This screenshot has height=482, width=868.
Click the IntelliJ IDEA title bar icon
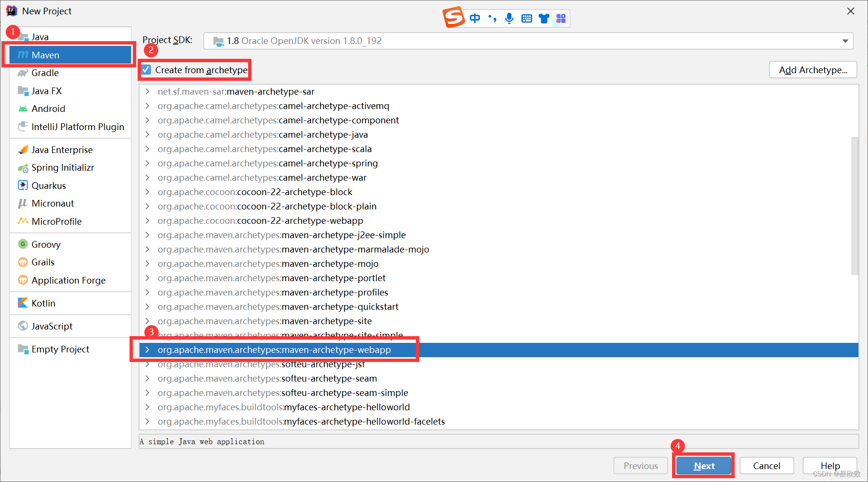click(11, 11)
